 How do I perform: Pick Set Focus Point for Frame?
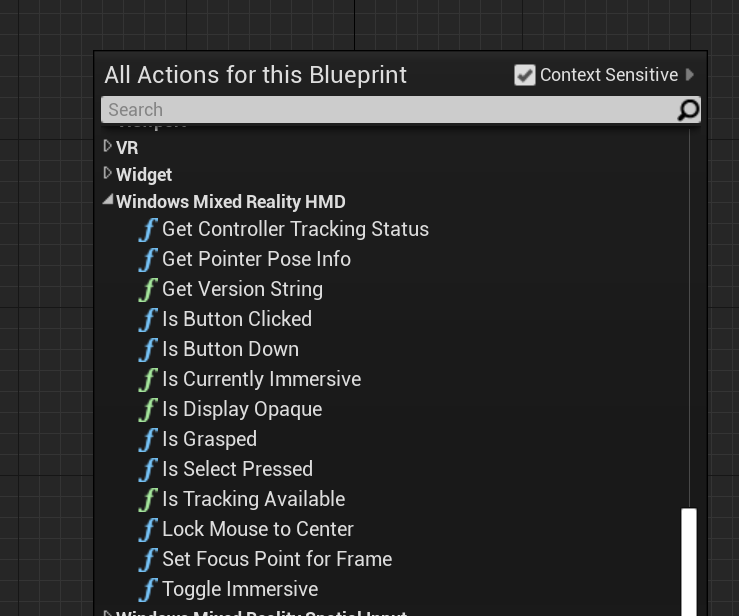click(x=276, y=559)
